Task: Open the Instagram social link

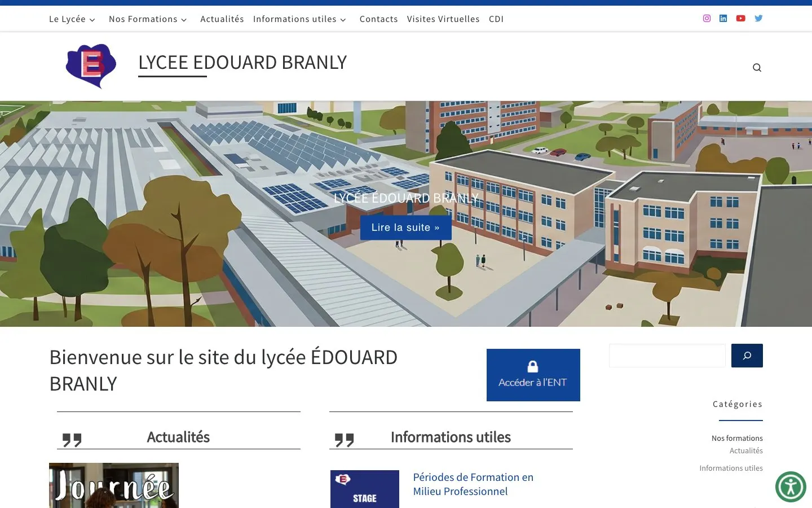Action: [x=707, y=18]
